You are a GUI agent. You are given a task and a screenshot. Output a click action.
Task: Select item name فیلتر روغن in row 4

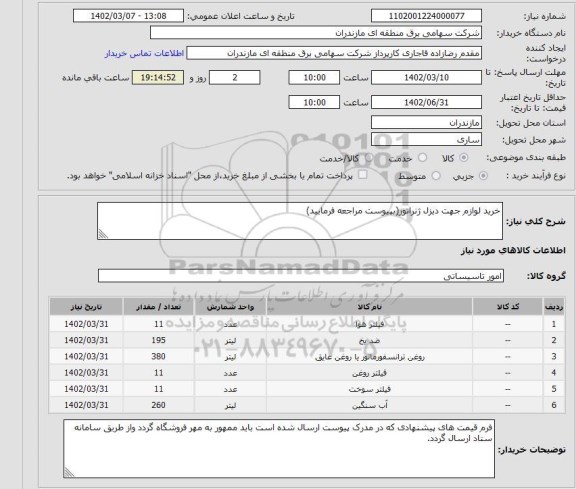369,373
